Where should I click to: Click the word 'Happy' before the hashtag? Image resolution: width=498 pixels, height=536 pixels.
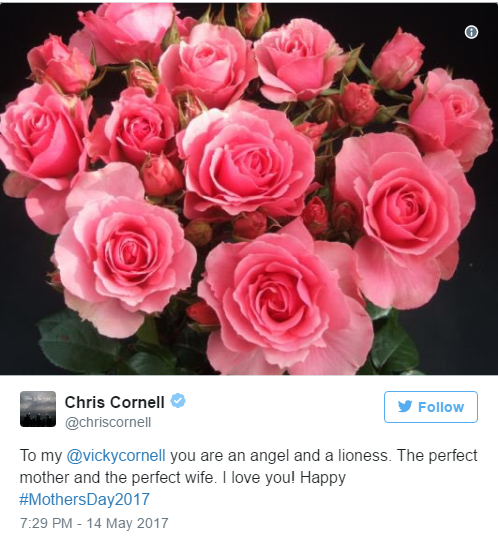pyautogui.click(x=323, y=478)
